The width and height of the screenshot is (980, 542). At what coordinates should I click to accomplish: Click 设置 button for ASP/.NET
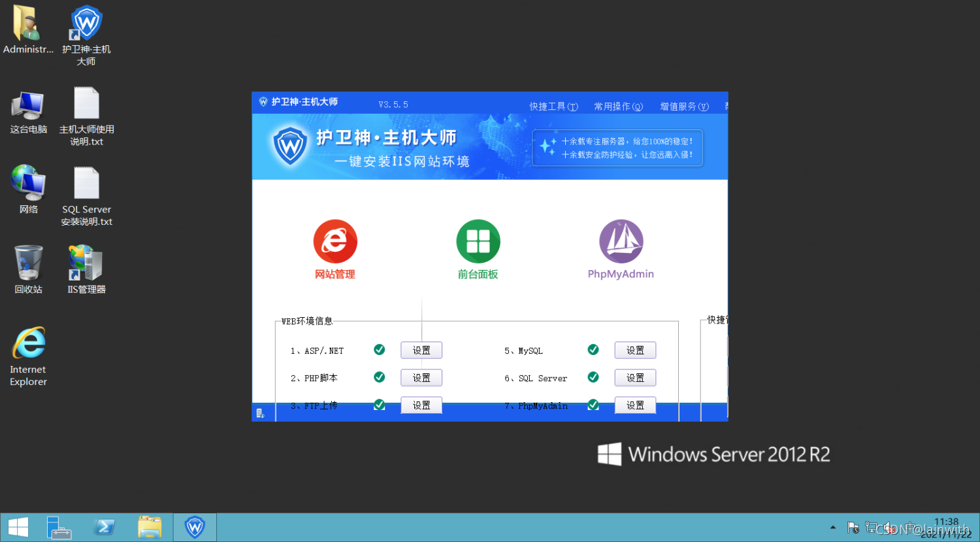click(x=421, y=350)
